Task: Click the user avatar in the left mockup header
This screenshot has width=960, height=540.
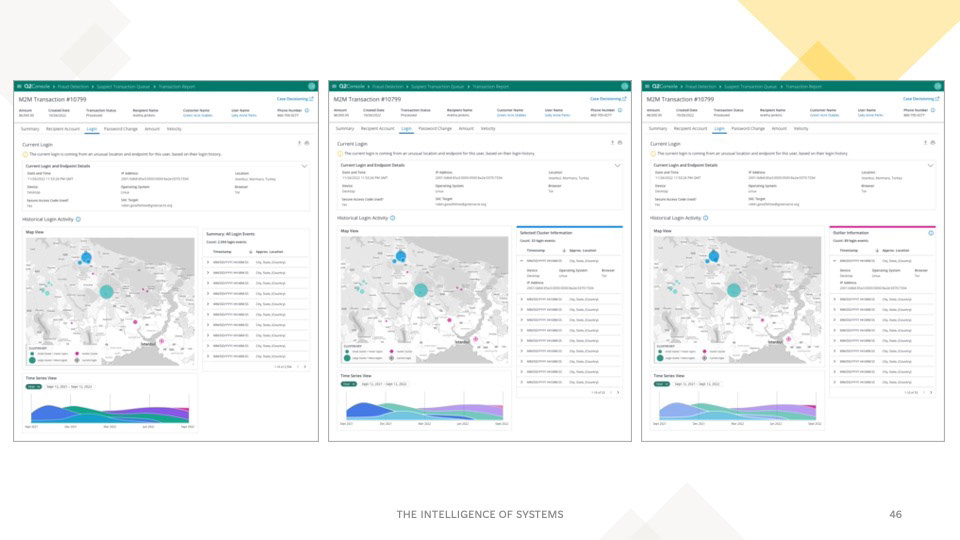Action: [x=312, y=86]
